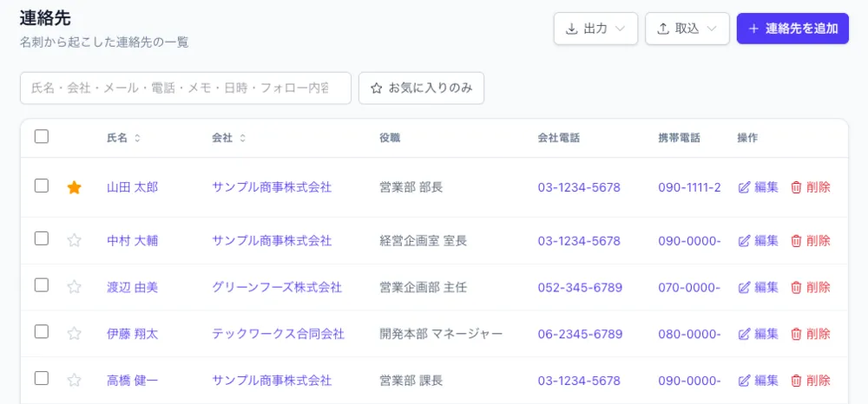Star the 中村 大輔 contact
868x404 pixels.
click(x=74, y=240)
